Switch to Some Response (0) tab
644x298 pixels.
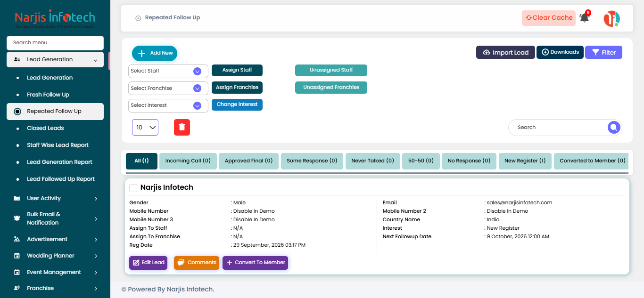pyautogui.click(x=312, y=161)
